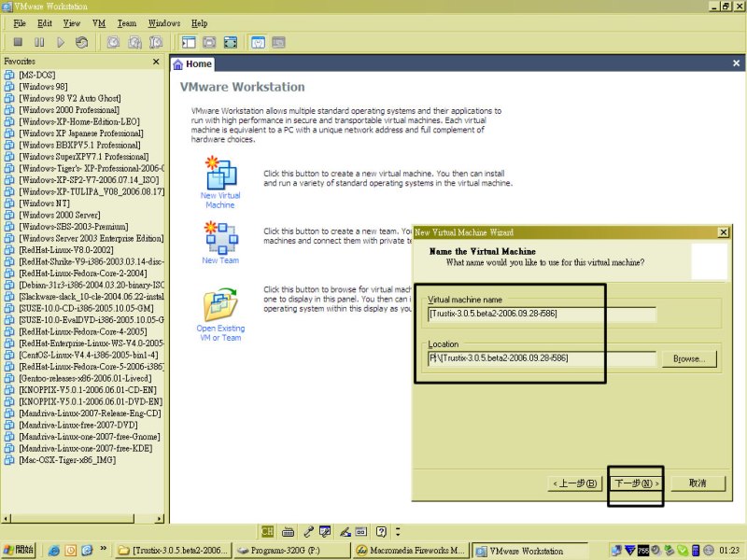Open Internet Explorer from quick launch

click(54, 551)
